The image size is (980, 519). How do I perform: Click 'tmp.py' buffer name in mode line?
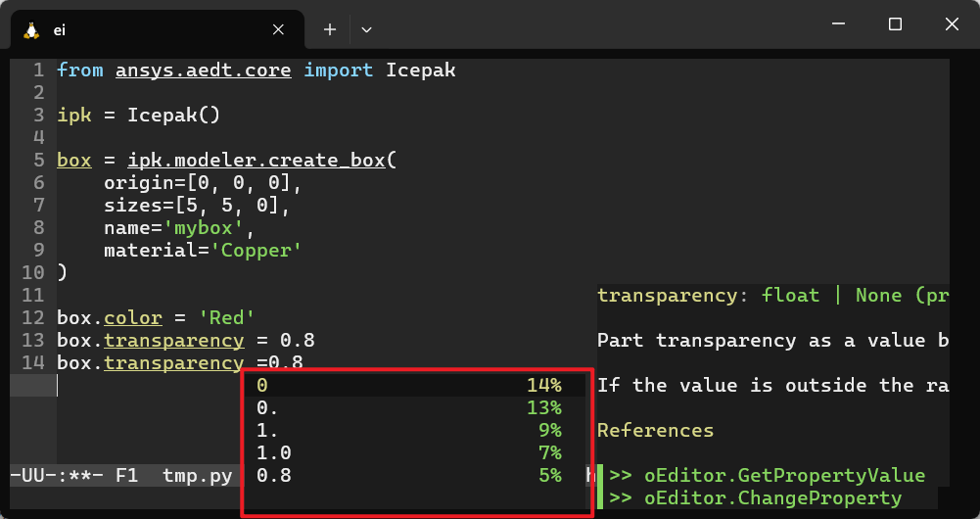[198, 475]
